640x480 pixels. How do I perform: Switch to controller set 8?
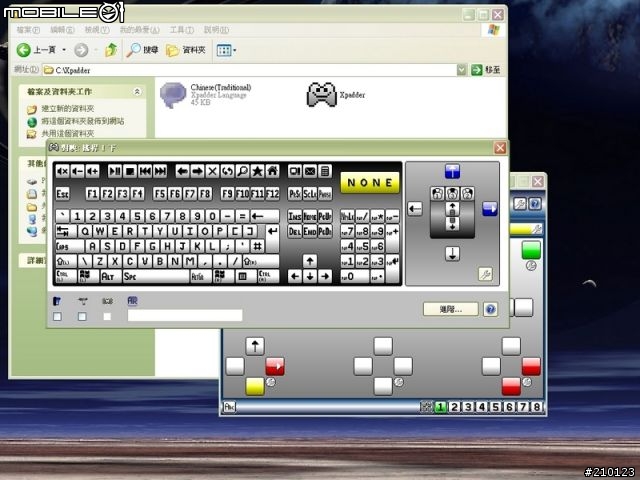tap(537, 407)
